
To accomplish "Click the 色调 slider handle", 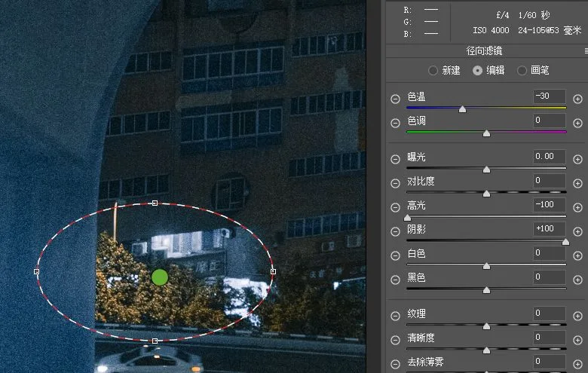I will [486, 133].
